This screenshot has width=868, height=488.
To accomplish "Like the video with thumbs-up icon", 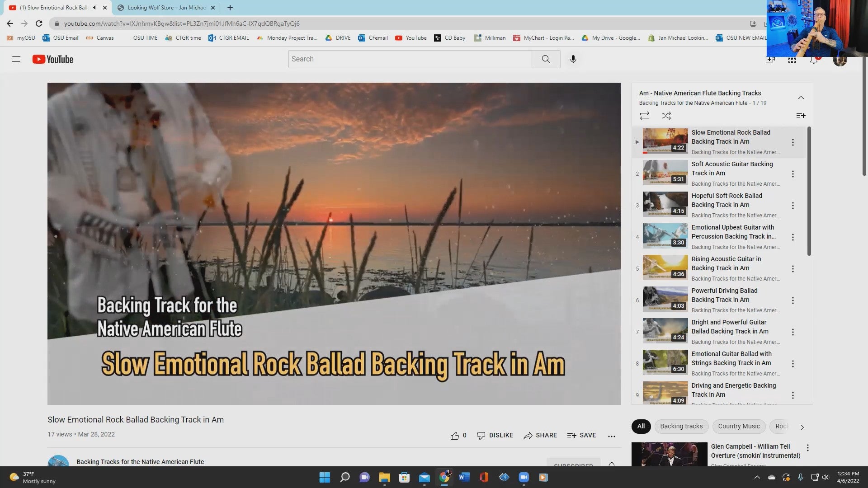I will [x=454, y=436].
